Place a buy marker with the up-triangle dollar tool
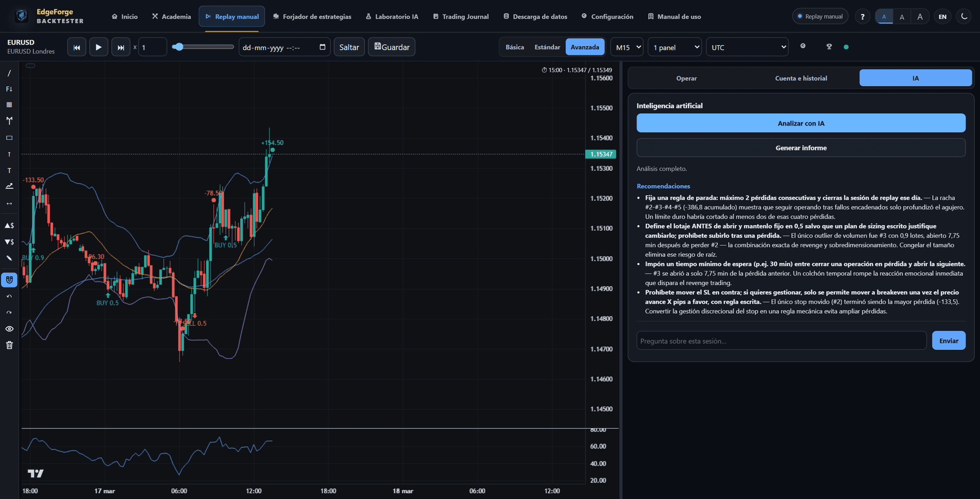This screenshot has height=499, width=980. tap(9, 225)
